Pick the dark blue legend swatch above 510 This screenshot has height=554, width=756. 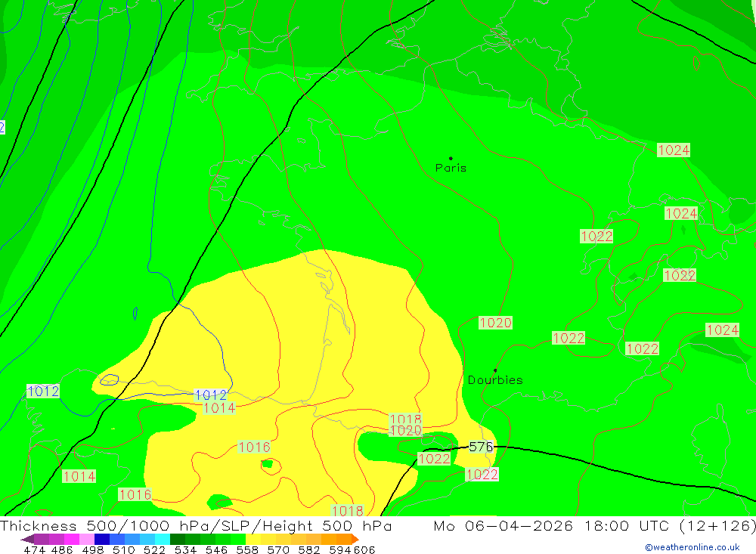[x=102, y=539]
